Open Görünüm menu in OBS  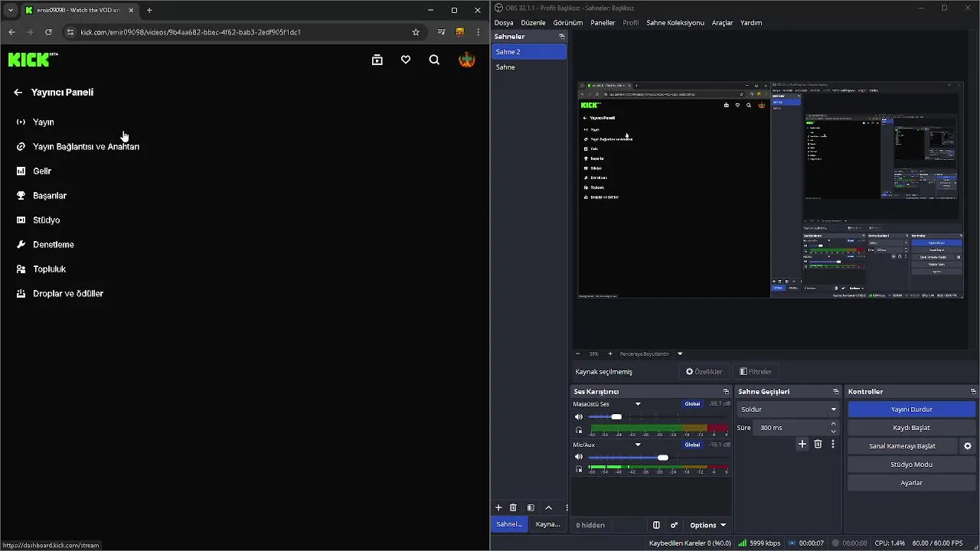coord(568,23)
